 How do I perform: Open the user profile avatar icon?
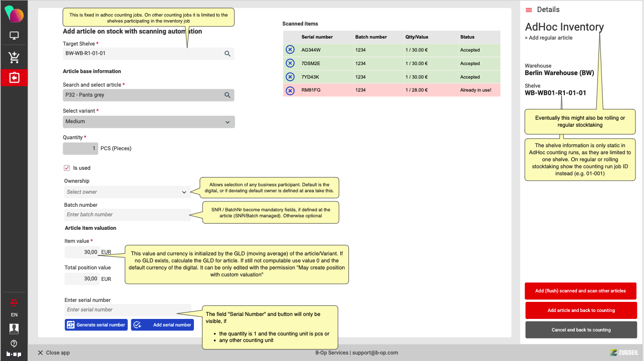coord(14,329)
